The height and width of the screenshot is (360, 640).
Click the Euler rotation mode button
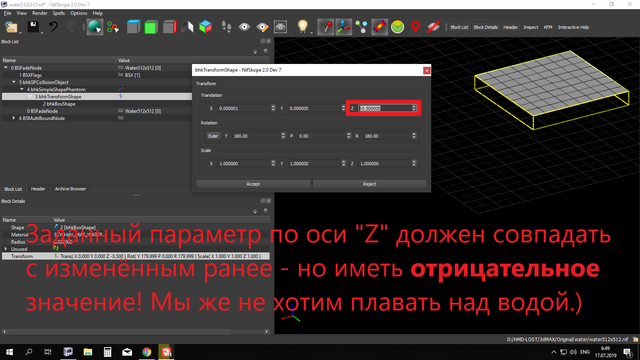point(213,136)
